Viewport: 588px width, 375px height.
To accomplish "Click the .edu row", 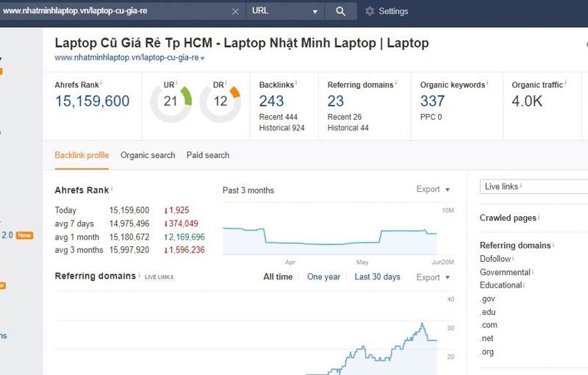I will (x=488, y=312).
